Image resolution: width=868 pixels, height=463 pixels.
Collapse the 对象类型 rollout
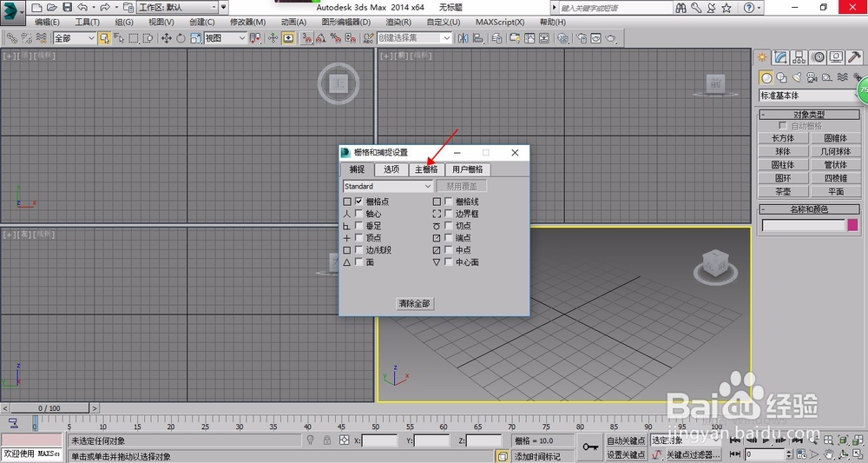click(x=809, y=115)
